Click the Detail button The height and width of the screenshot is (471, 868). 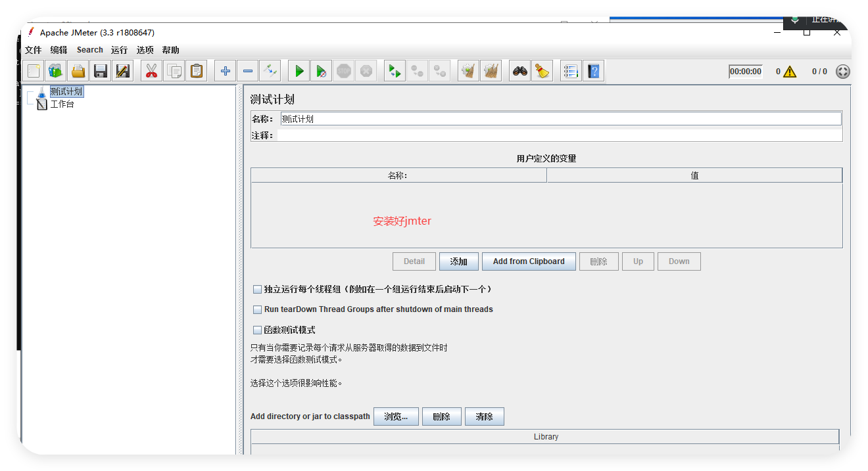click(x=414, y=261)
